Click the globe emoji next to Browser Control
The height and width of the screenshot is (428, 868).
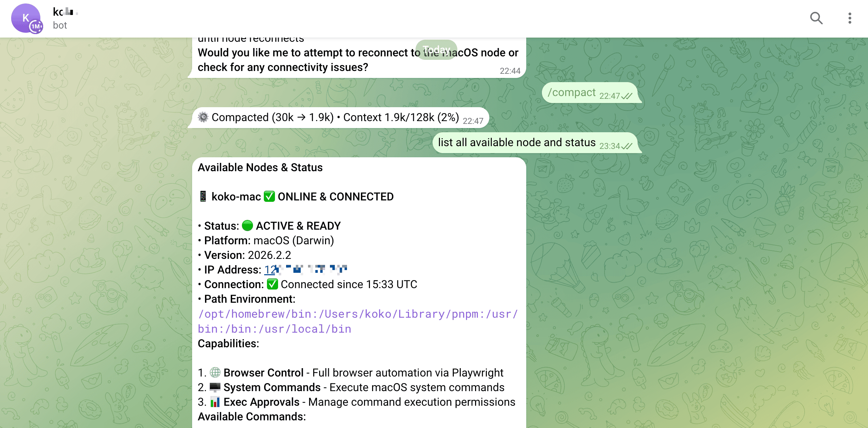pyautogui.click(x=215, y=372)
